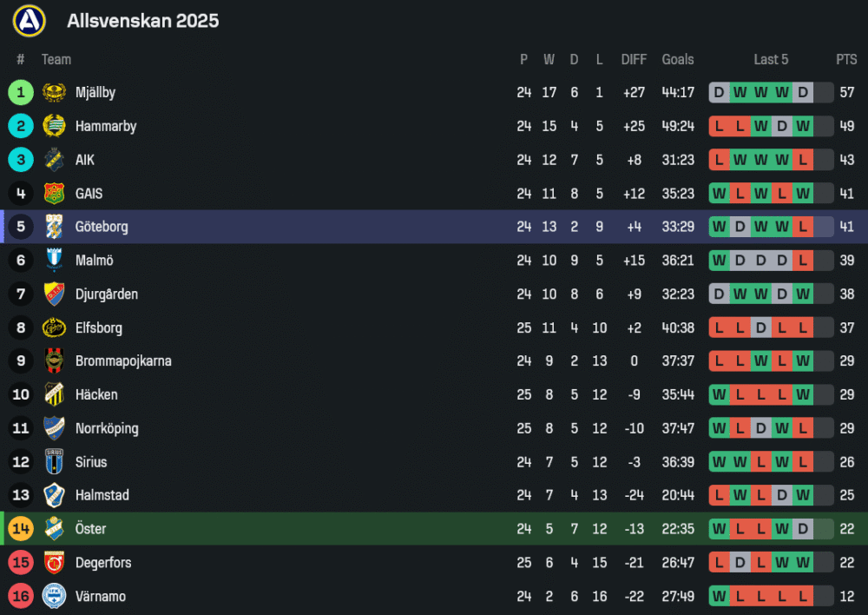Screen dimensions: 868x615
Task: Click the Goals column header
Action: (678, 59)
